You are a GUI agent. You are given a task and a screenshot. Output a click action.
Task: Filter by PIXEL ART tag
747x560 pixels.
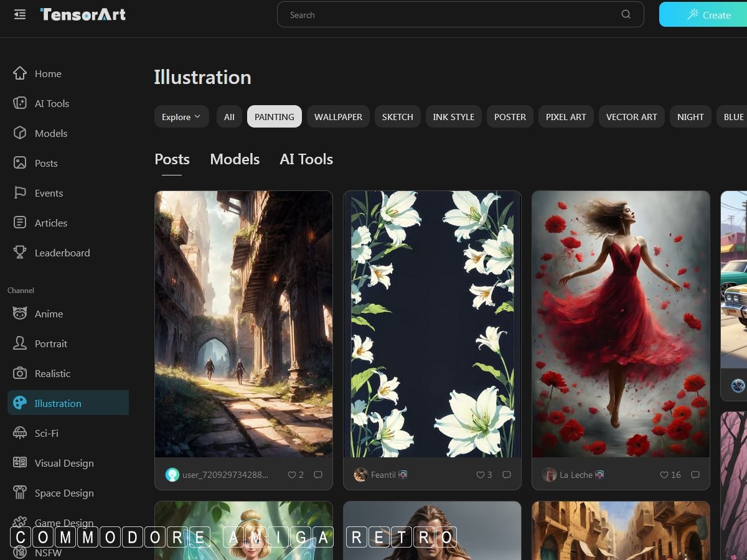pos(566,117)
